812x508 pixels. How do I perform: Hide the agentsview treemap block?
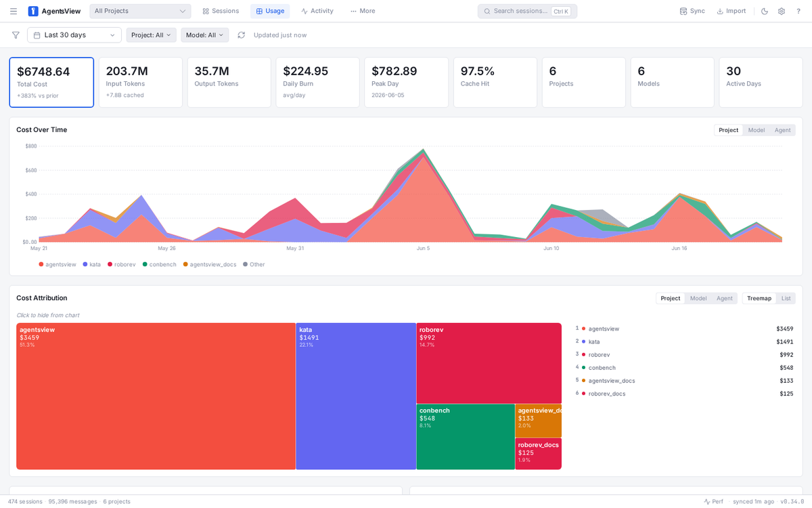(x=156, y=396)
